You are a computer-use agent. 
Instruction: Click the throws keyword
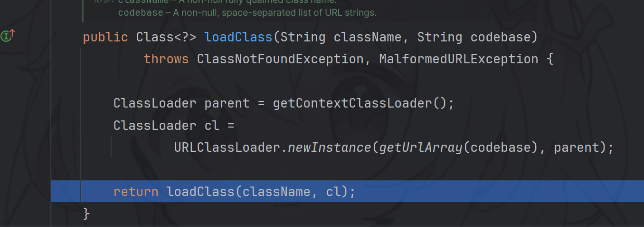point(166,59)
